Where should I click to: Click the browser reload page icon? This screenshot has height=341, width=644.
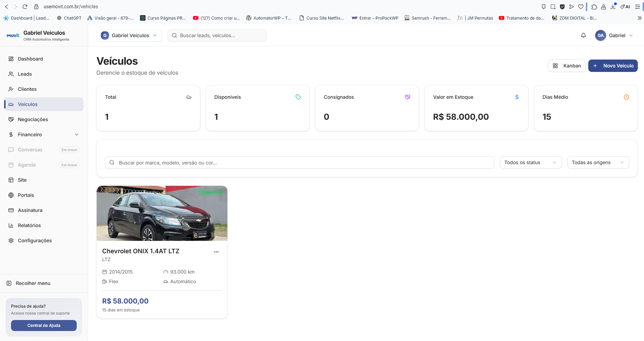25,7
